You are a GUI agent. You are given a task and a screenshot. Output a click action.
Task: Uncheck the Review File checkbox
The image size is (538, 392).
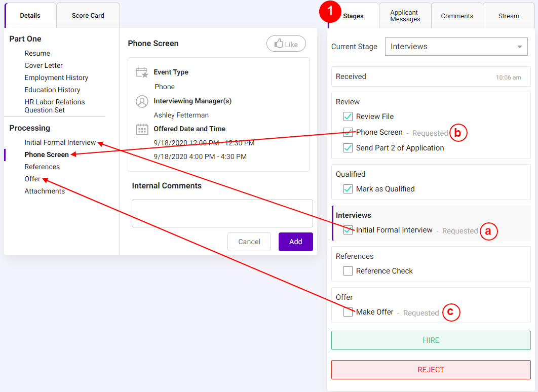[x=348, y=116]
